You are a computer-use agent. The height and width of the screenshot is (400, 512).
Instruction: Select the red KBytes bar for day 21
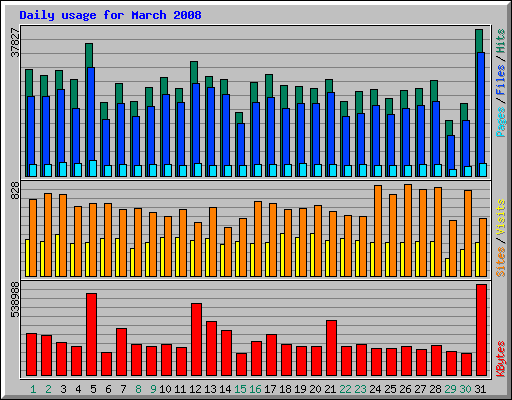click(x=332, y=348)
